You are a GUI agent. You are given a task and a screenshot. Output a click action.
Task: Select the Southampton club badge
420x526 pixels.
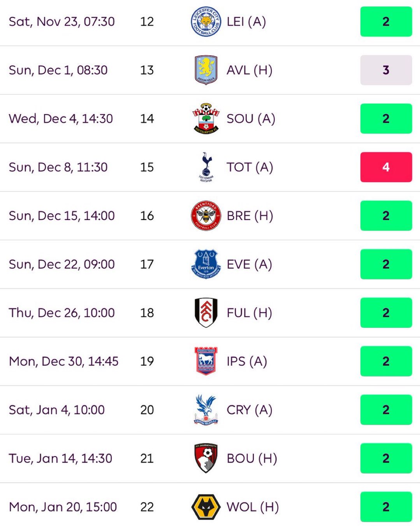206,118
